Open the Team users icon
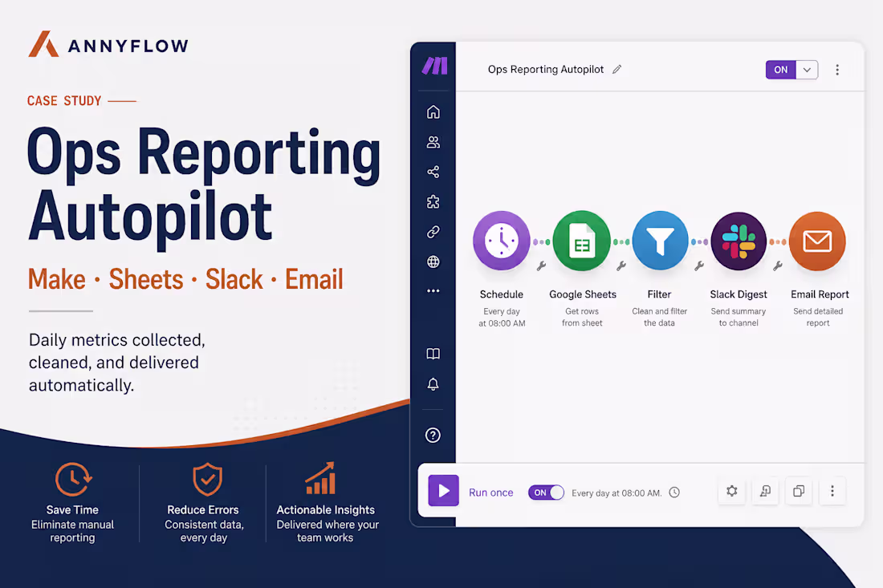The width and height of the screenshot is (883, 588). tap(433, 142)
